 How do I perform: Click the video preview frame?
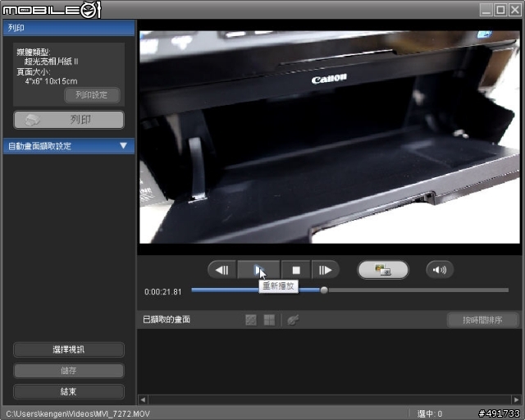[330, 137]
